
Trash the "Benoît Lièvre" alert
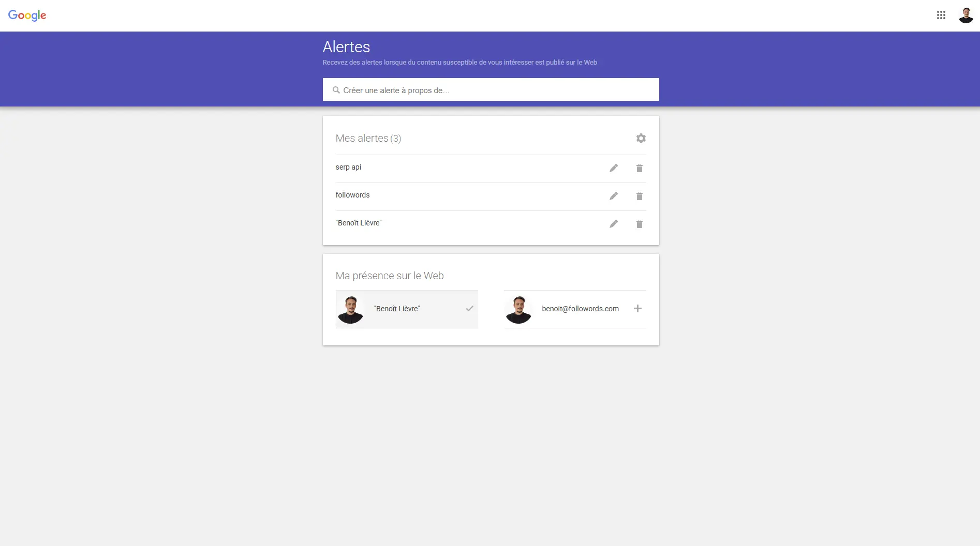(x=639, y=224)
